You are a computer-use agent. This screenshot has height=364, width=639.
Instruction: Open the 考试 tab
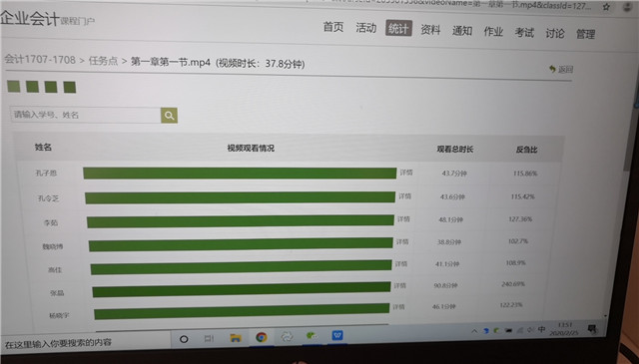point(524,32)
